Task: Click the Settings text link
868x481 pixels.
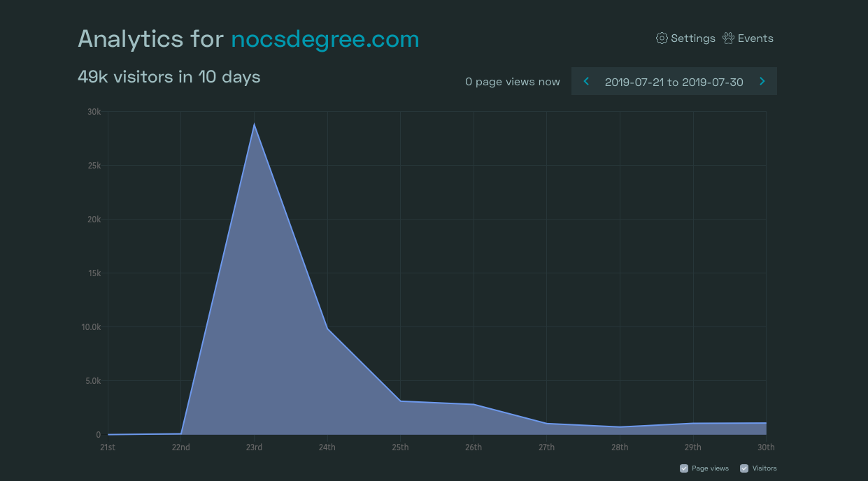Action: [693, 38]
